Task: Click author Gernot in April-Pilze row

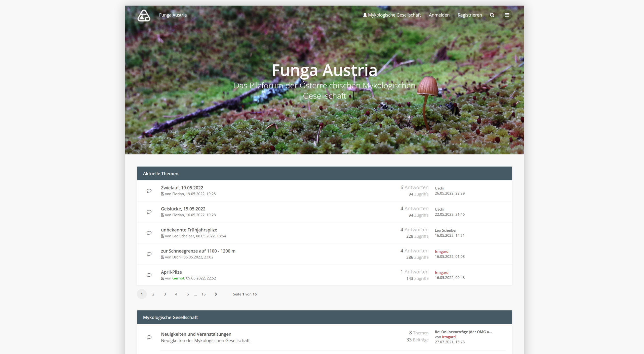Action: [178, 278]
